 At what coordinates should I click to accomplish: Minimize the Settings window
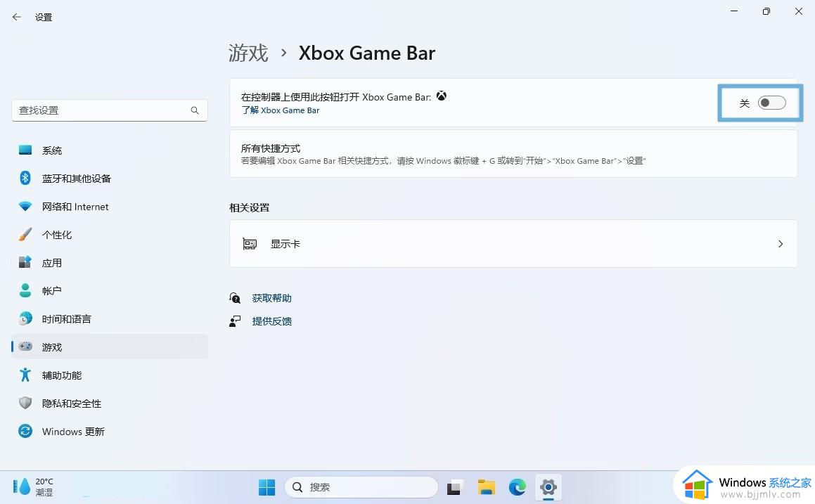pyautogui.click(x=734, y=11)
